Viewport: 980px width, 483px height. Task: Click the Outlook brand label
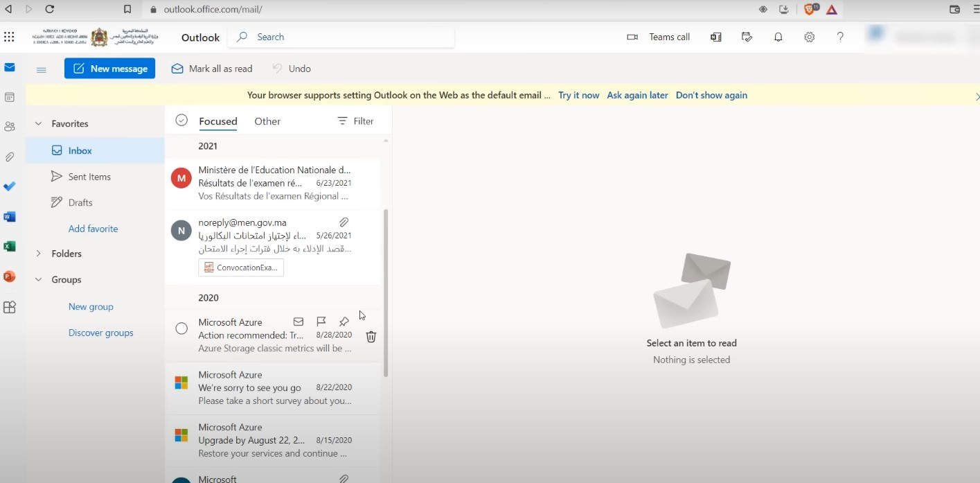point(200,37)
